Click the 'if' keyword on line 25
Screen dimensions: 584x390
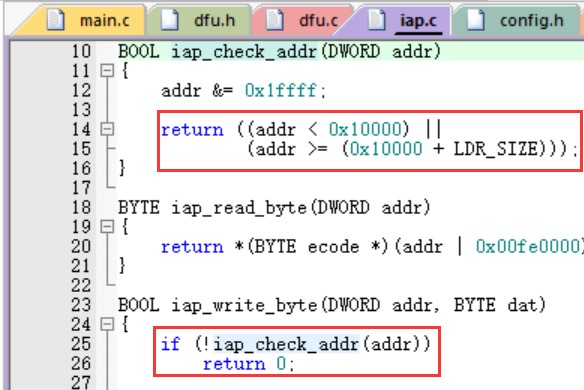pyautogui.click(x=171, y=344)
